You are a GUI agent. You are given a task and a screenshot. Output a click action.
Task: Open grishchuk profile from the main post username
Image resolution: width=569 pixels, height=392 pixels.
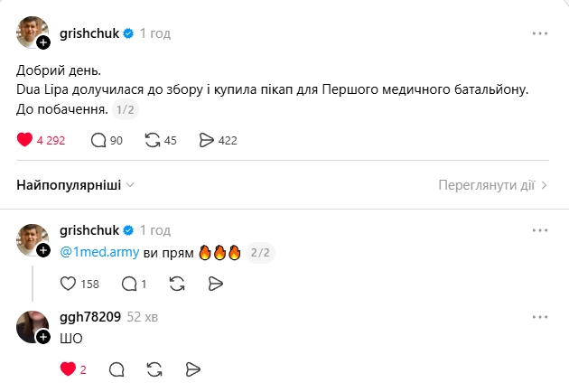click(89, 33)
